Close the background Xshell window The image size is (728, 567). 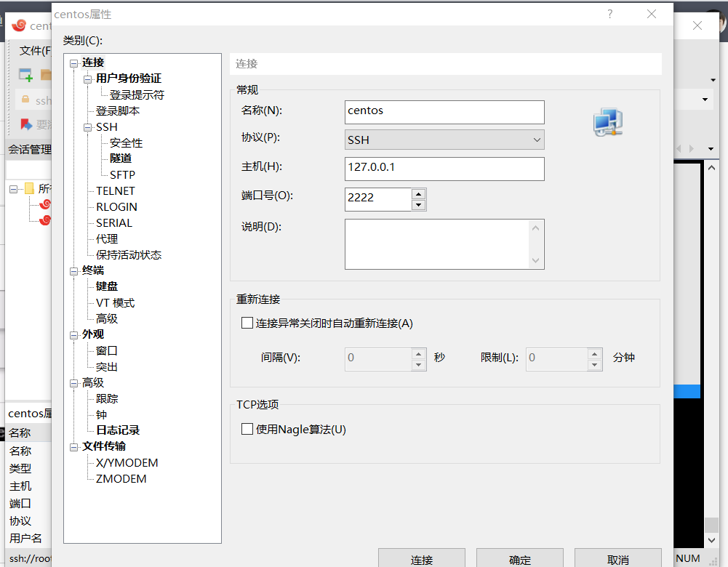697,25
